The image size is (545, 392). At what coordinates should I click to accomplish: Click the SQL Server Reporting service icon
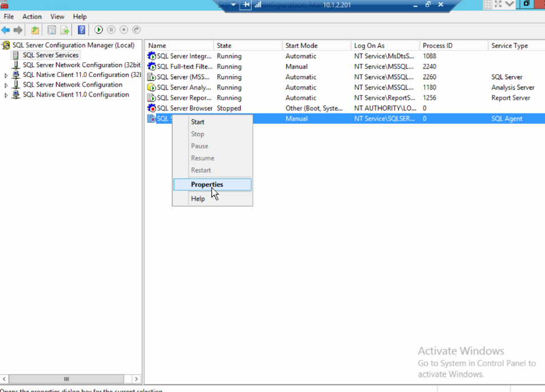[151, 98]
